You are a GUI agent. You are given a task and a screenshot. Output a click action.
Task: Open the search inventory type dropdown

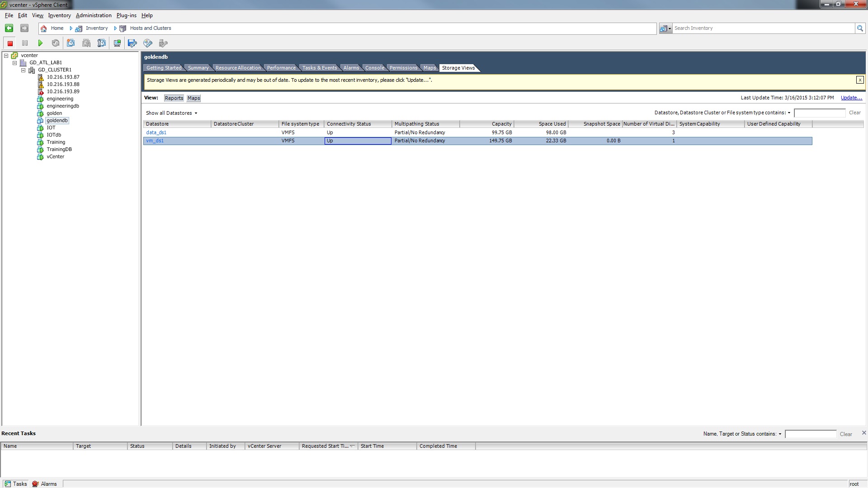click(x=665, y=28)
